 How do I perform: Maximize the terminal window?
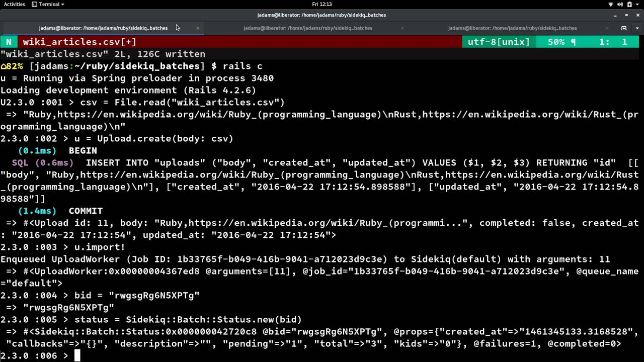coord(626,15)
